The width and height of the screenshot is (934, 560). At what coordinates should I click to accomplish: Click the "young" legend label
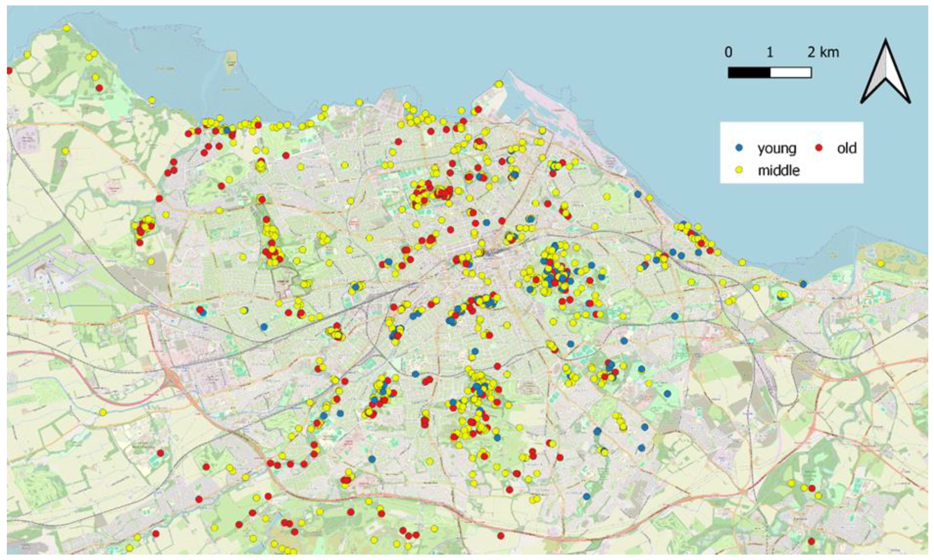pyautogui.click(x=777, y=148)
